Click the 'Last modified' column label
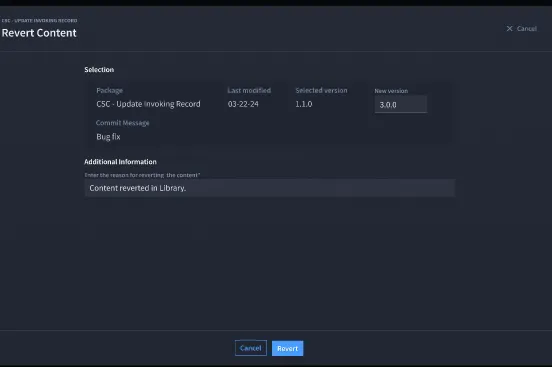 coord(249,90)
